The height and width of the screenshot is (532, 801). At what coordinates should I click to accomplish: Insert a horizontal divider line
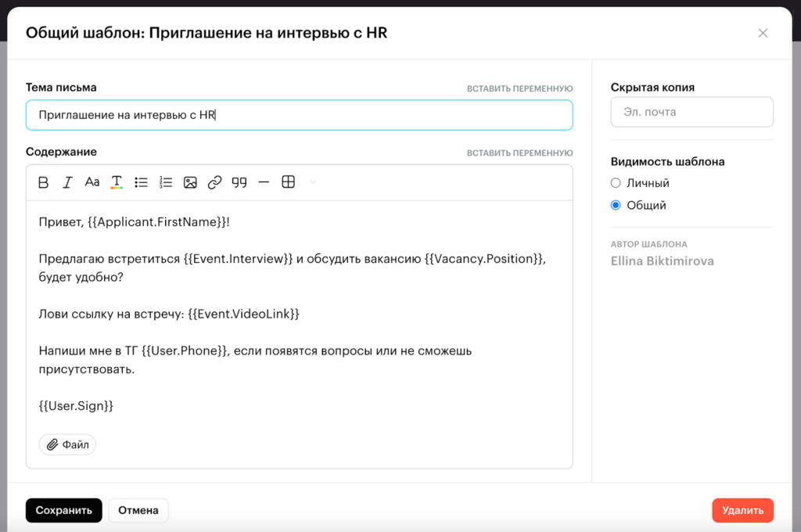[x=264, y=182]
